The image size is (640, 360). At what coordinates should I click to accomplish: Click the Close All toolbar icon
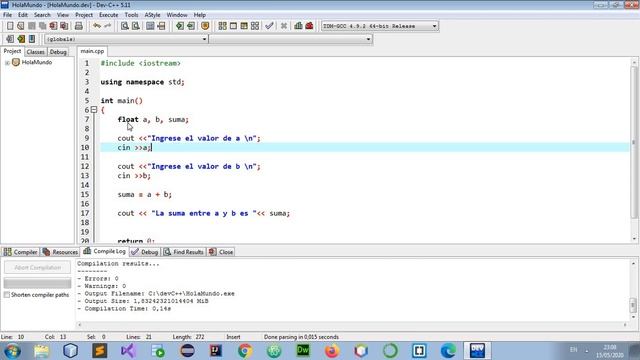click(64, 26)
